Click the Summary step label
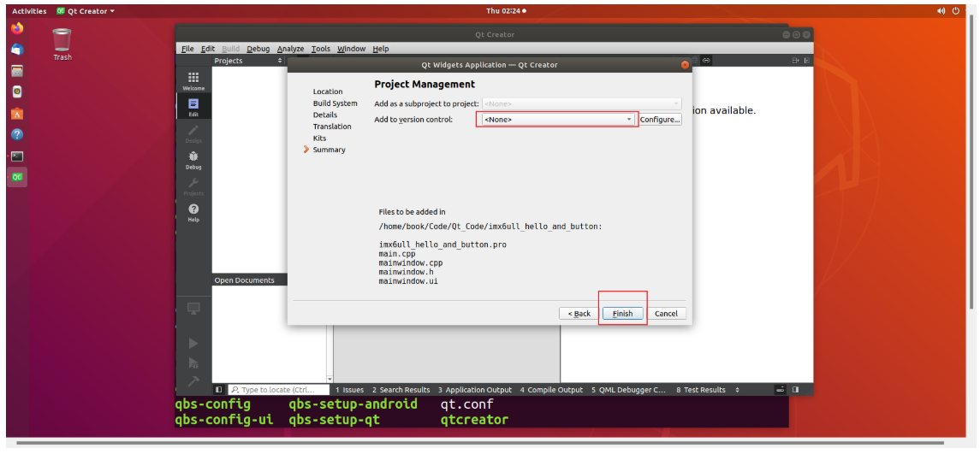This screenshot has width=980, height=454. pos(329,150)
